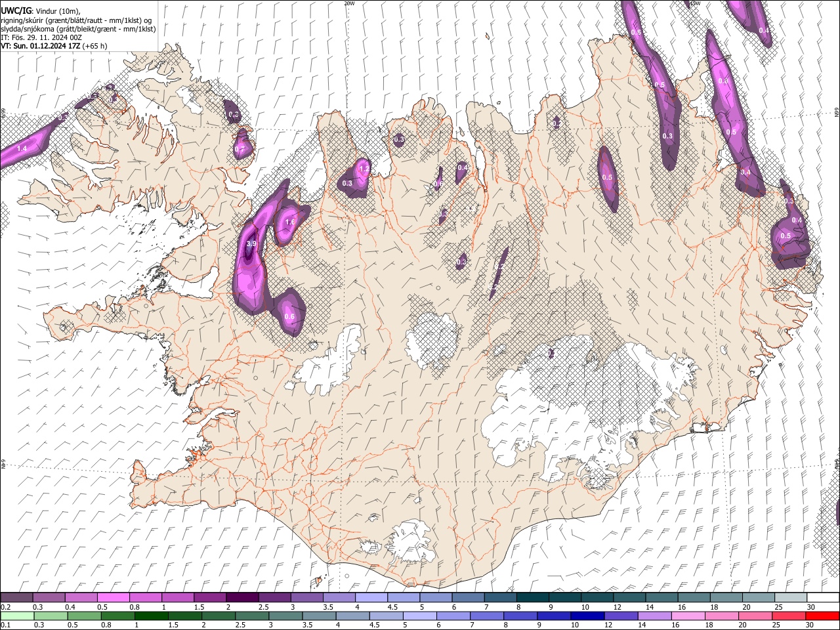Select the light grey swatch labeled 25
Viewport: 840px width, 630px height.
tap(791, 597)
